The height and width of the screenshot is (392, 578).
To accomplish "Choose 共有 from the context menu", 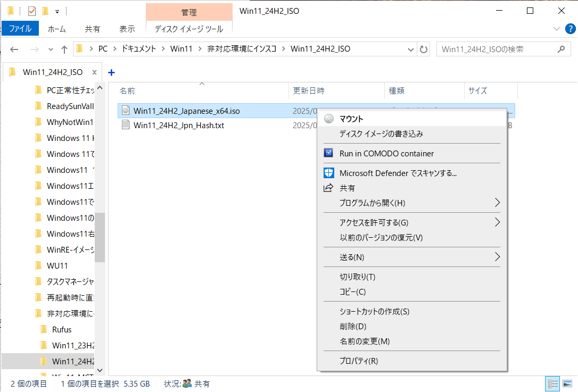I will pyautogui.click(x=412, y=188).
